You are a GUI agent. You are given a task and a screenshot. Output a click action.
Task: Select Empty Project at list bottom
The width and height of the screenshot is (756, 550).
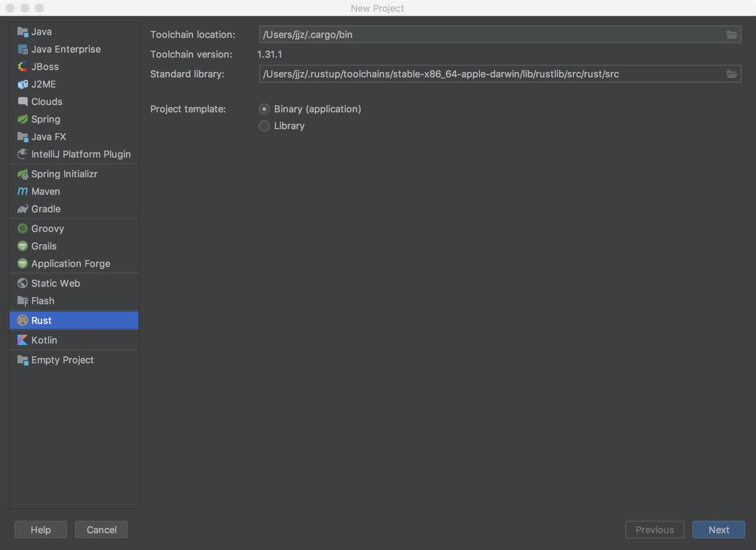(x=63, y=360)
